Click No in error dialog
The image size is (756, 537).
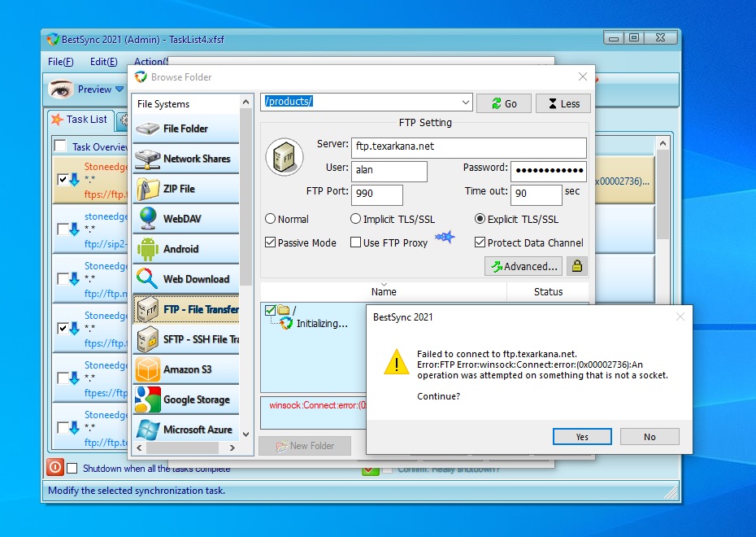pyautogui.click(x=650, y=437)
